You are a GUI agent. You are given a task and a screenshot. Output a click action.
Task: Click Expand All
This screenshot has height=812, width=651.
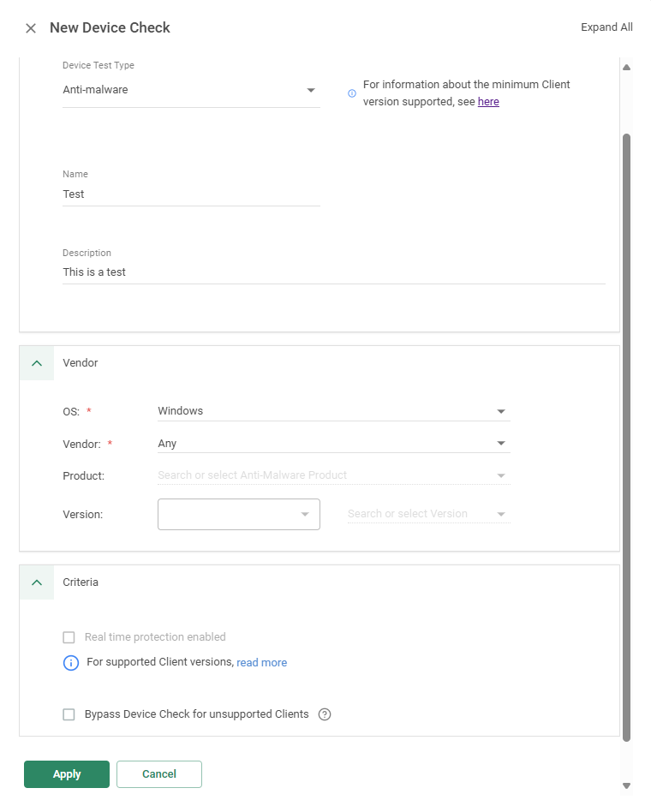(606, 27)
